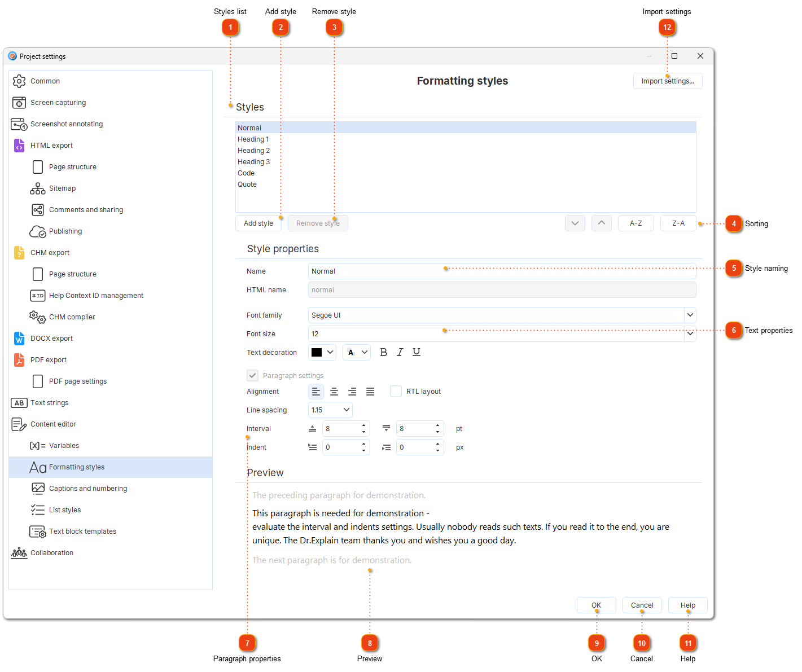802x672 pixels.
Task: Open Help for this dialog
Action: pos(688,605)
